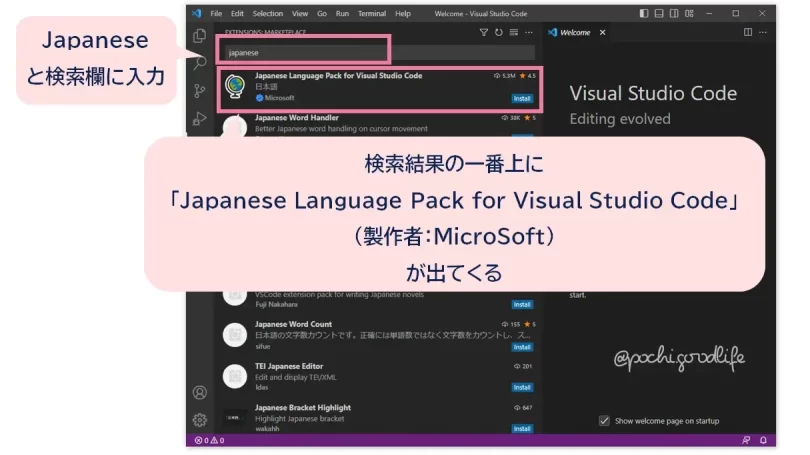Open the Manage gear icon
This screenshot has height=455, width=810.
coord(200,419)
